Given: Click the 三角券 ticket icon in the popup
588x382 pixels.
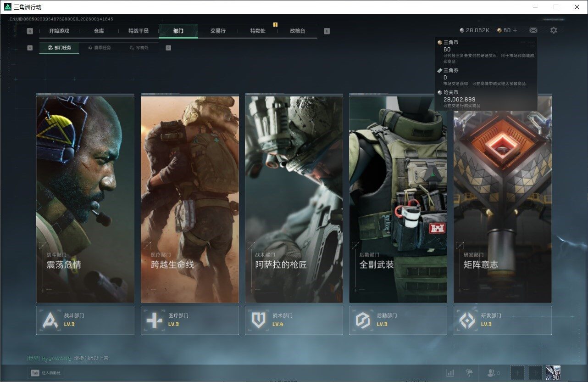Looking at the screenshot, I should coord(439,70).
